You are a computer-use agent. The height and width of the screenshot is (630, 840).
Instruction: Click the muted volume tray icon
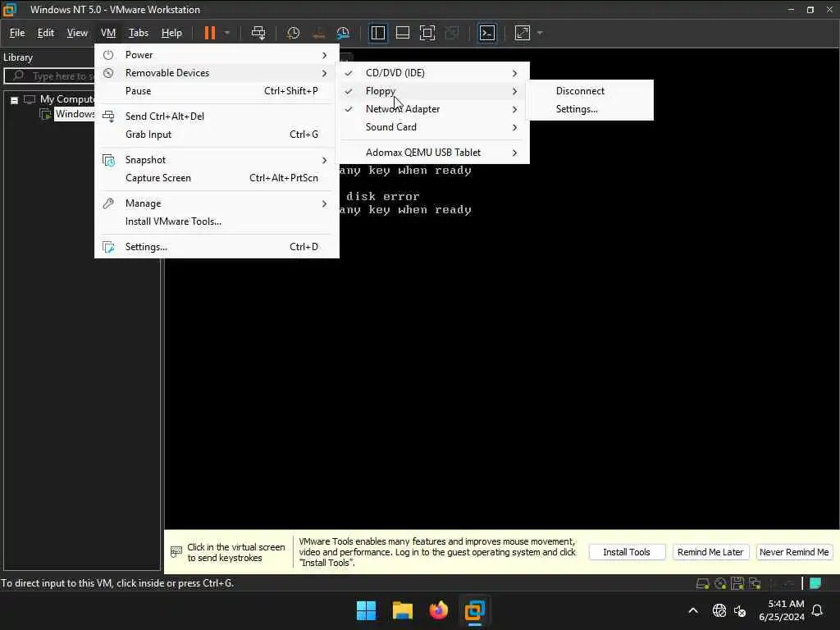(x=741, y=610)
